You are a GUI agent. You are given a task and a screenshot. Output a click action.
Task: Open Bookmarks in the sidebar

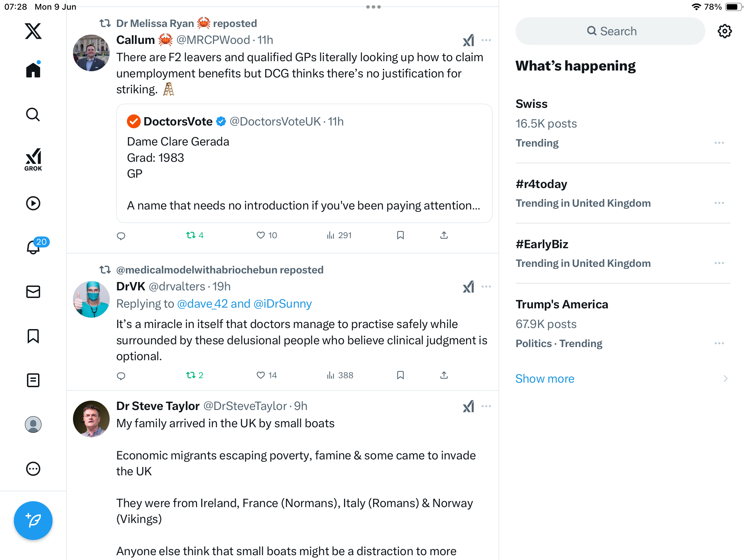pyautogui.click(x=33, y=336)
